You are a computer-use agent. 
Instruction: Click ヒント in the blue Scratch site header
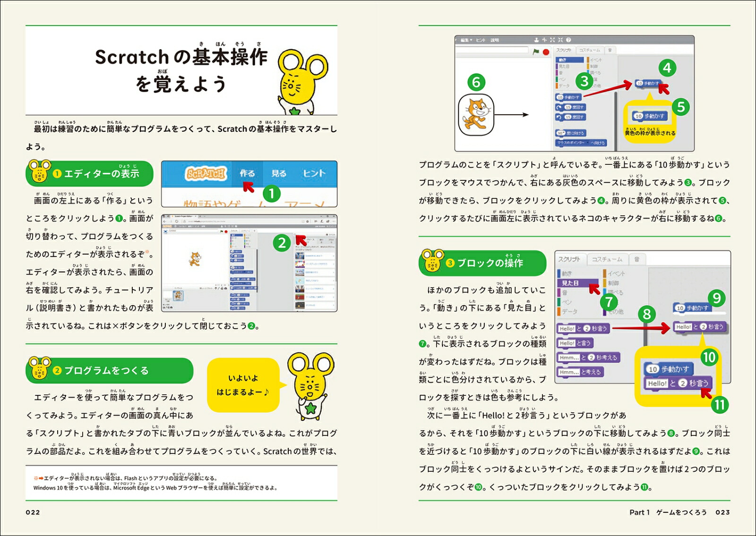314,173
